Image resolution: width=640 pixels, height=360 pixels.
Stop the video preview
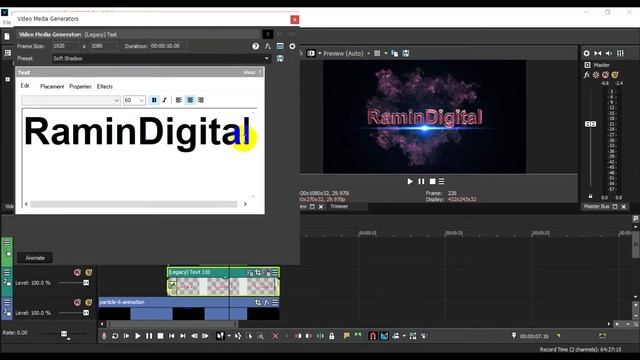click(x=432, y=181)
